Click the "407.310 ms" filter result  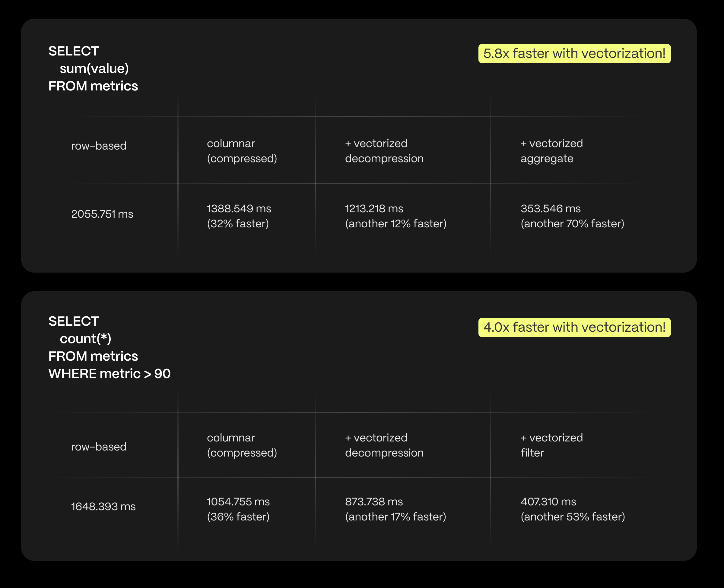coord(548,502)
